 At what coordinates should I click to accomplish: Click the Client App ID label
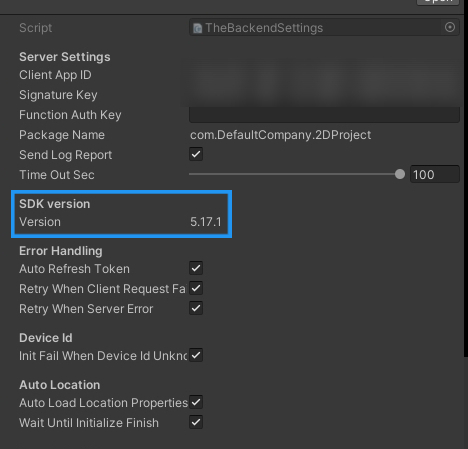tap(55, 75)
